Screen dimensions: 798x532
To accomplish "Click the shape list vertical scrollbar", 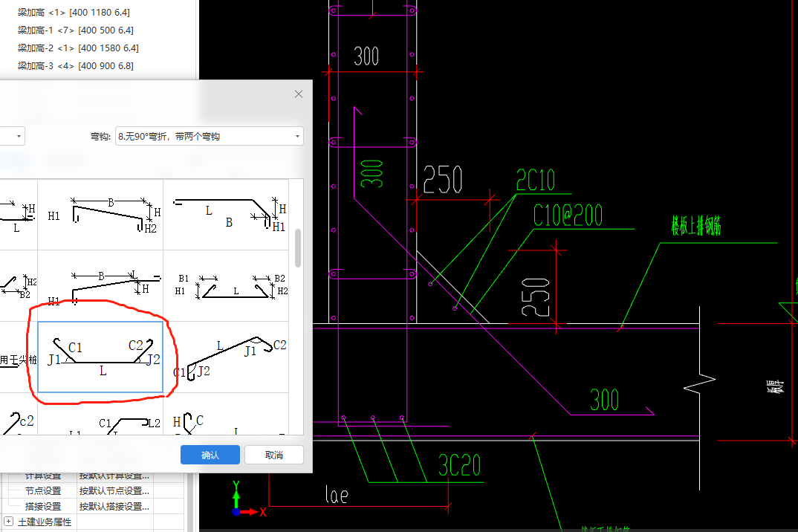I will pos(298,248).
